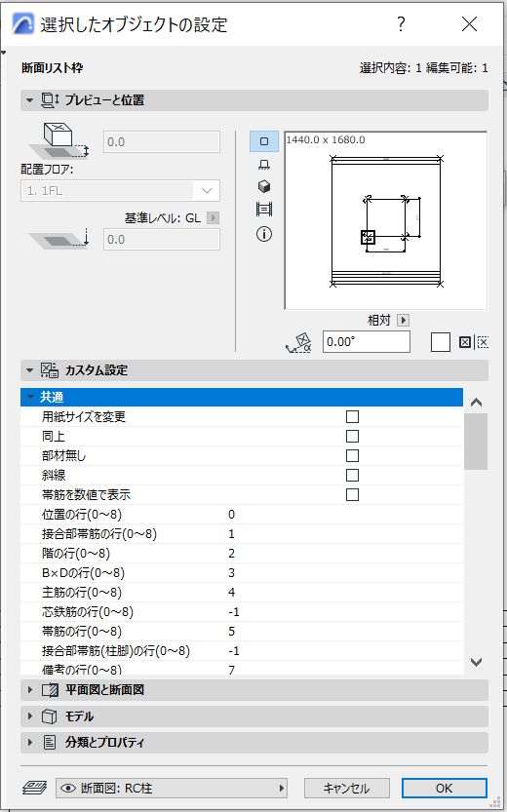Tick the 帯筋を数値で表示 checkbox
This screenshot has width=507, height=812.
352,495
